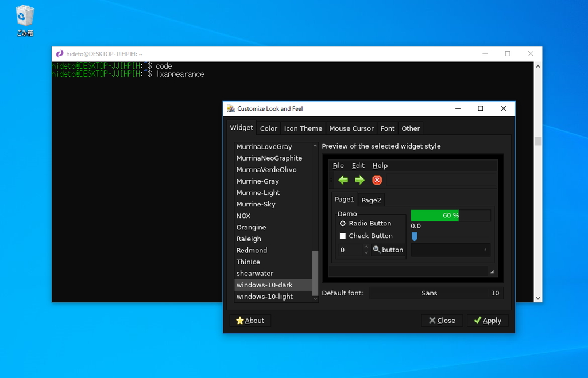The height and width of the screenshot is (378, 588).
Task: Open the Default font selector
Action: (x=436, y=293)
